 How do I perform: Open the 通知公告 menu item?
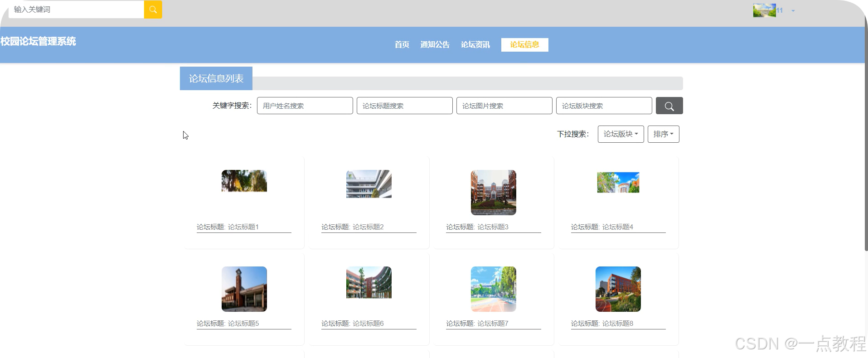point(435,44)
